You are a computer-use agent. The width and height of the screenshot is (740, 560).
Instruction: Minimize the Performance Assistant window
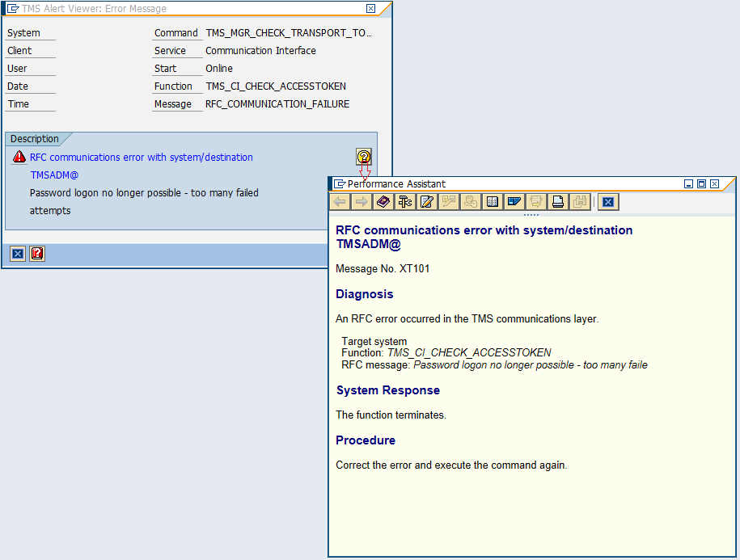click(x=688, y=184)
